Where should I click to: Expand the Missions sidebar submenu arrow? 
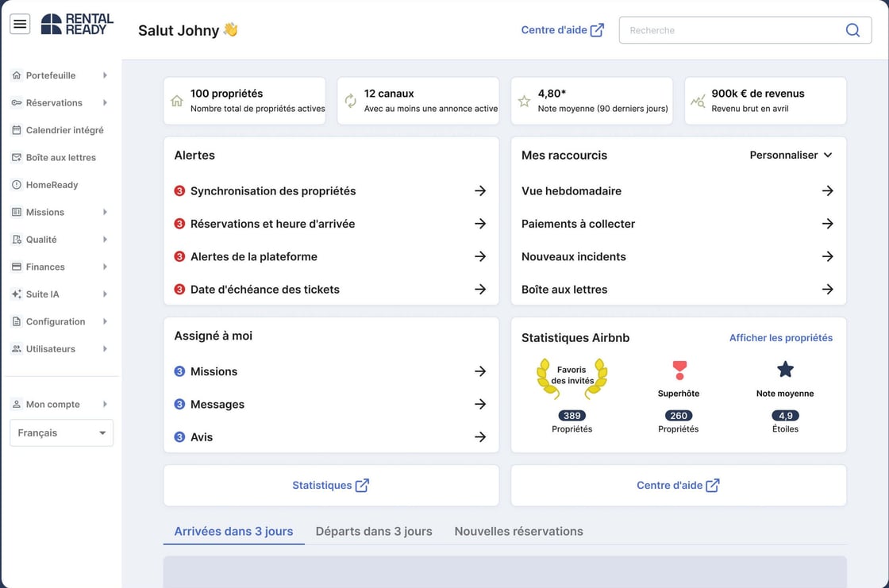(105, 212)
